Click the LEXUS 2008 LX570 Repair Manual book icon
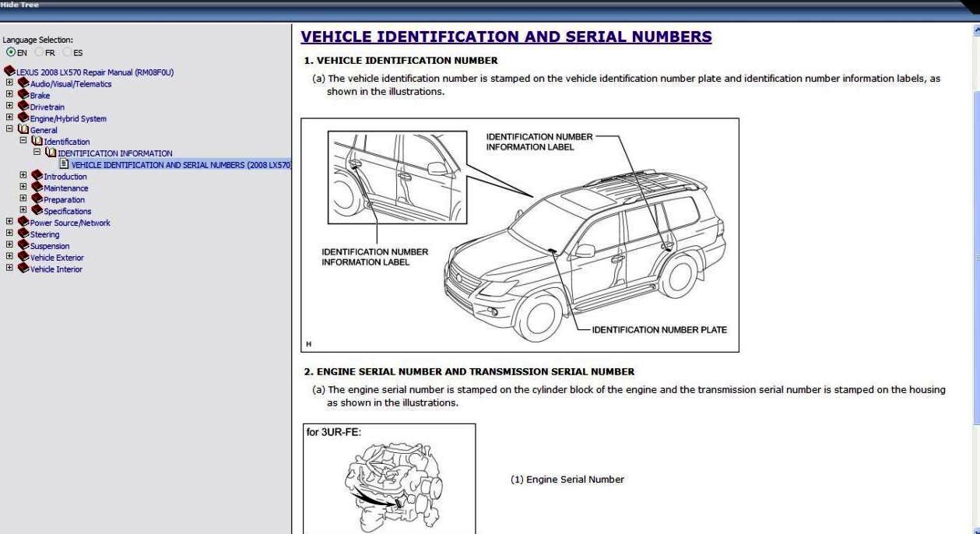 click(9, 72)
